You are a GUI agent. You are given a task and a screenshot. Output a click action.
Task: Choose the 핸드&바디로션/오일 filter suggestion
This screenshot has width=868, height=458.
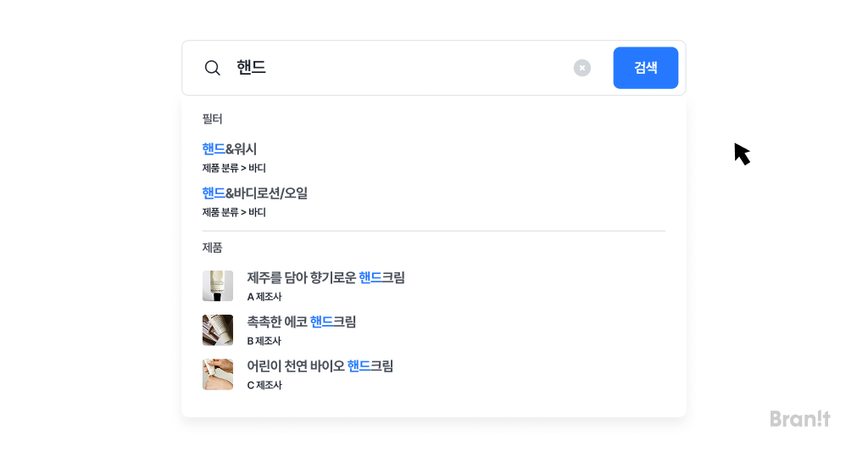click(254, 193)
